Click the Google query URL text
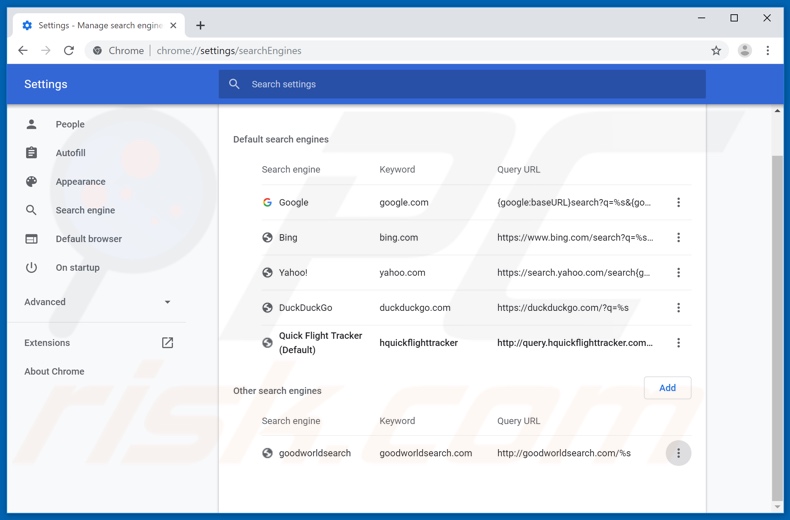 point(574,202)
